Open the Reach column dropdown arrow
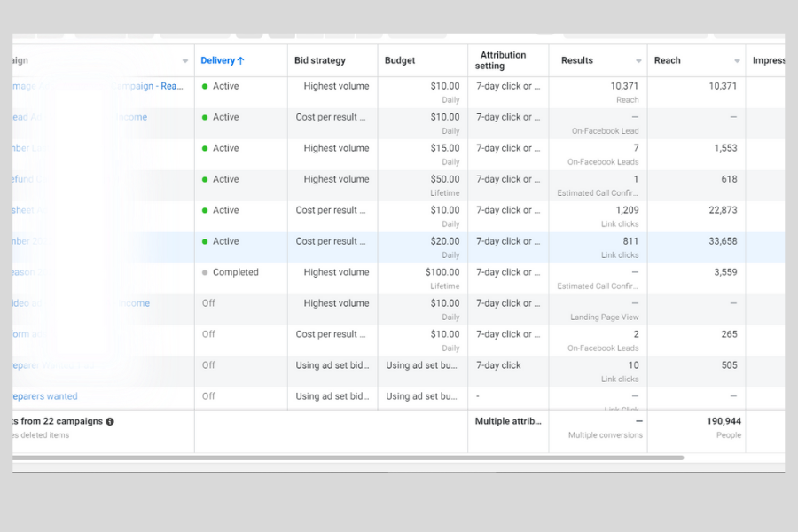Screen dimensions: 798x532 (737, 61)
